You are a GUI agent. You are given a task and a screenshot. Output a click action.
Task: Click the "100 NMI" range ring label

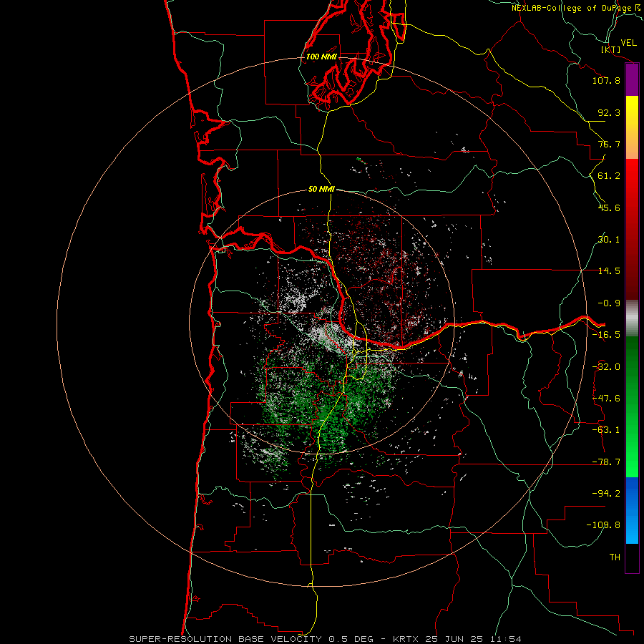point(321,57)
